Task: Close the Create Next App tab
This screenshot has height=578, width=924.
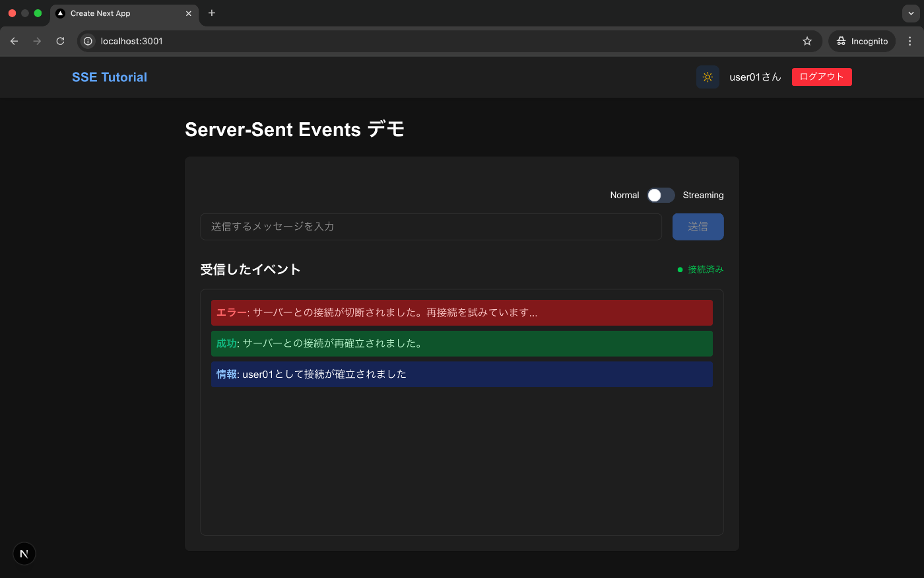Action: (189, 13)
